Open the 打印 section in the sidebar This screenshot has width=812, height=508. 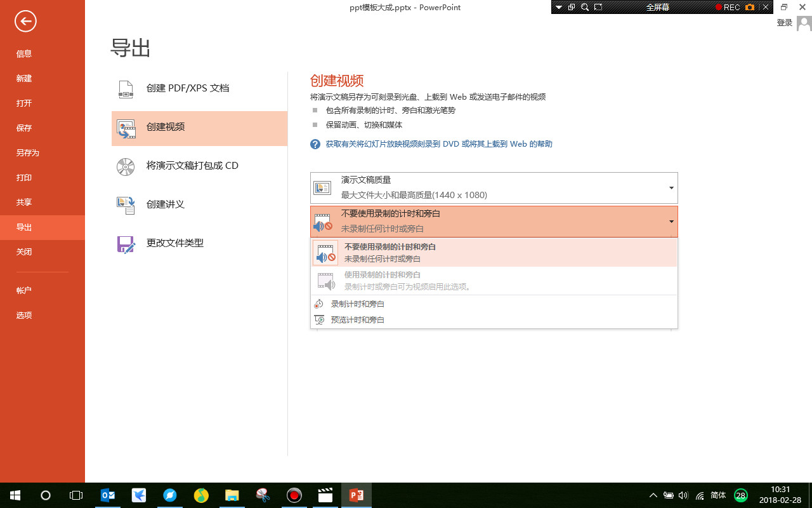click(24, 177)
